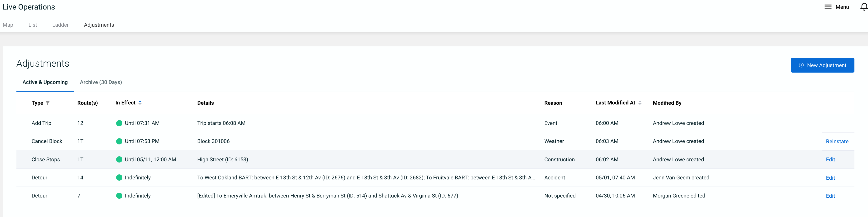Switch to the Map tab
This screenshot has height=217, width=868.
point(8,25)
